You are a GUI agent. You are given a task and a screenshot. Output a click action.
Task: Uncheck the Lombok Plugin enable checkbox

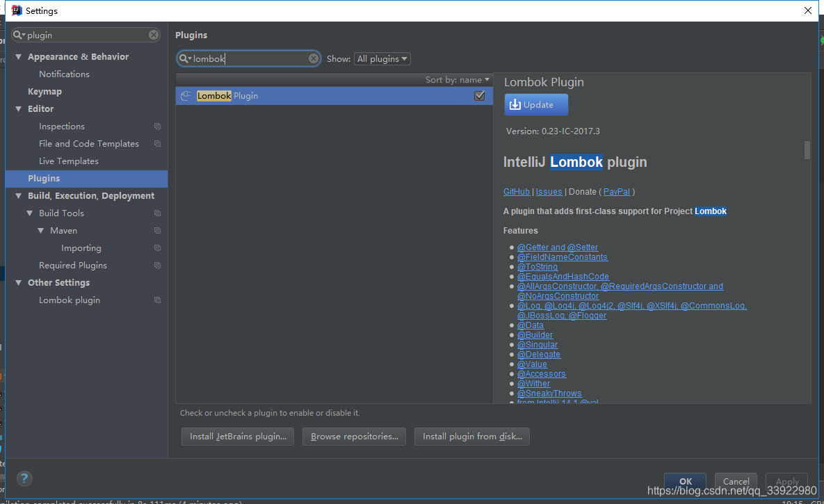coord(479,96)
